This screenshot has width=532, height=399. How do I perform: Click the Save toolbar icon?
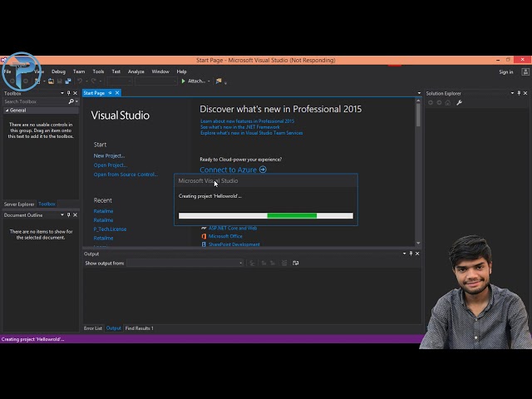(x=60, y=81)
